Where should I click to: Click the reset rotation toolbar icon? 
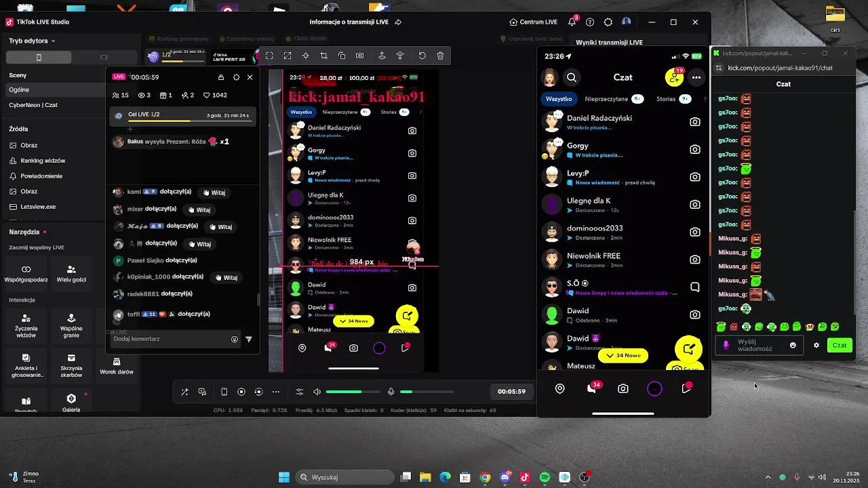click(422, 56)
